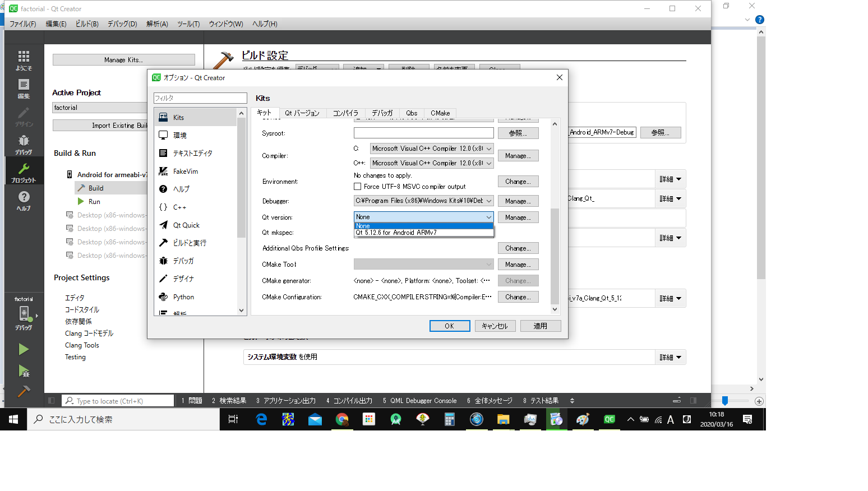Click in the Sysroot input field
The image size is (868, 491).
coord(424,133)
